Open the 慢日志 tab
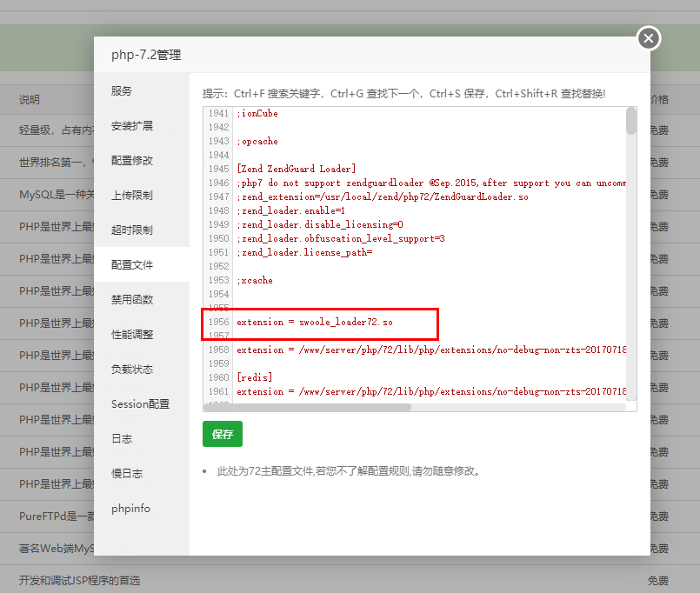The image size is (700, 593). pyautogui.click(x=127, y=474)
